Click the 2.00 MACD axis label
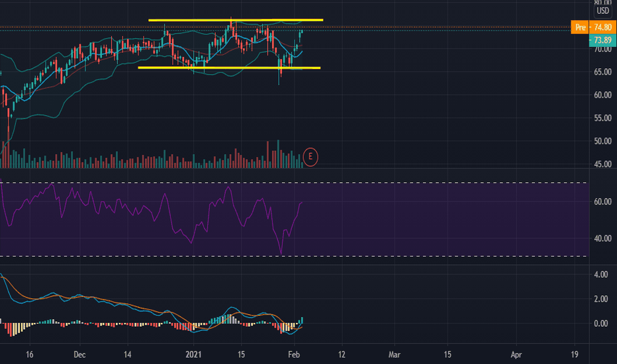 pyautogui.click(x=601, y=299)
